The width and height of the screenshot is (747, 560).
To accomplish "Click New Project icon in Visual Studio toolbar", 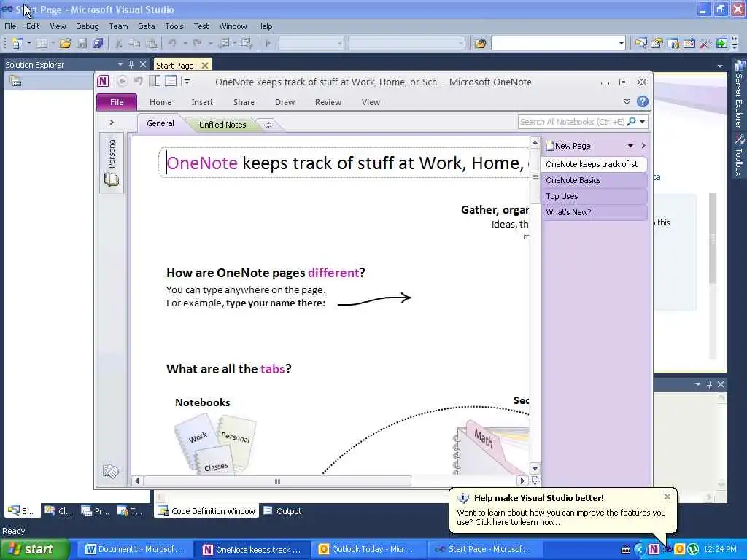I will coord(18,43).
